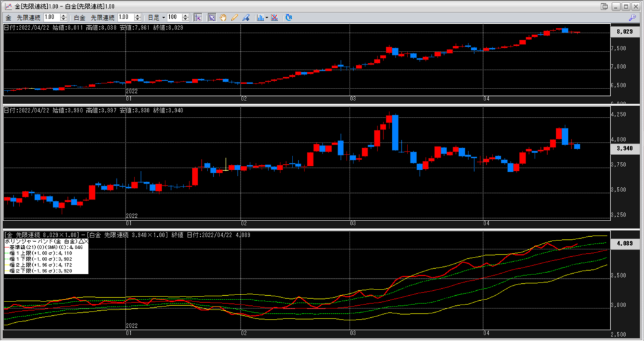This screenshot has height=341, width=644.
Task: Click the window restore-down overlap icon
Action: point(604,6)
